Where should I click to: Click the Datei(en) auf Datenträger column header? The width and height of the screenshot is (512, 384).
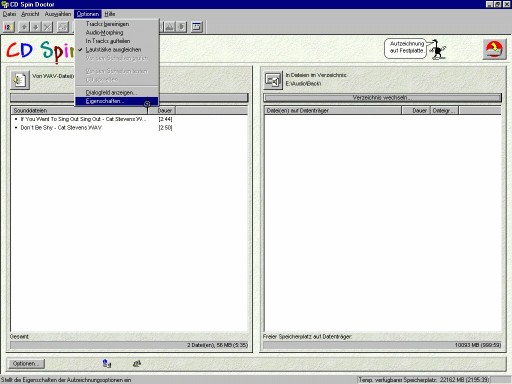[x=333, y=110]
